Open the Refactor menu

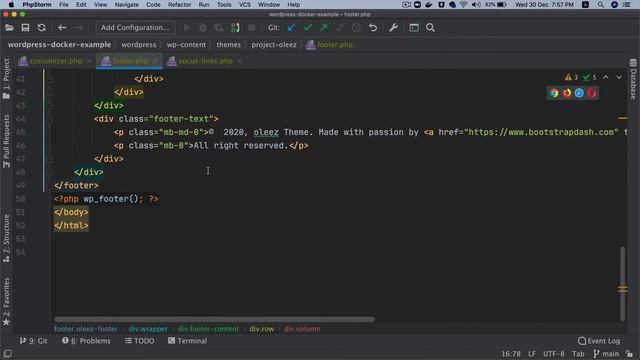(x=180, y=4)
